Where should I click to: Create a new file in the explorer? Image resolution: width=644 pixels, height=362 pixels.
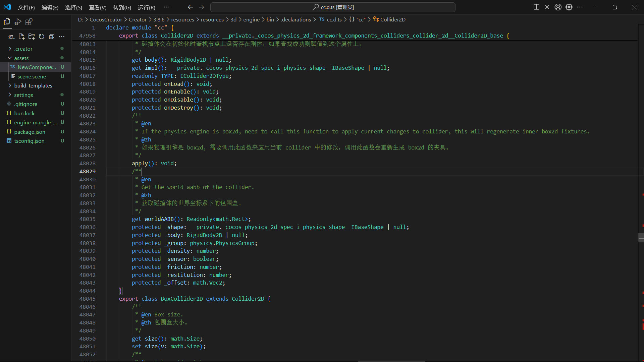pos(21,37)
